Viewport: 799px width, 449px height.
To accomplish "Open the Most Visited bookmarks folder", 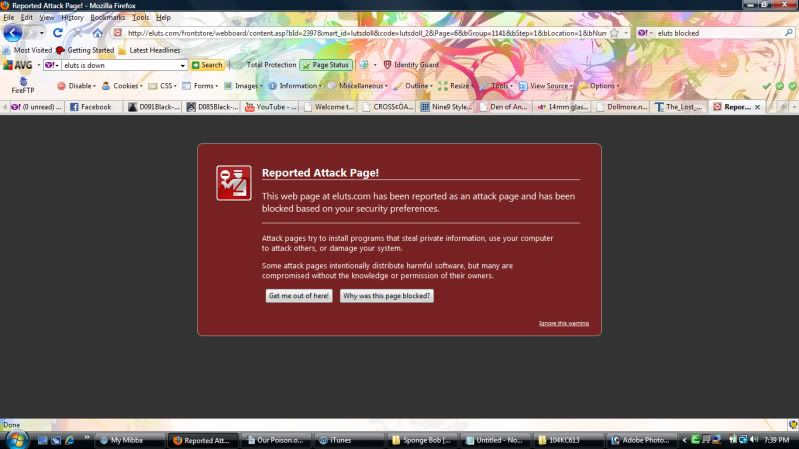I will point(28,50).
